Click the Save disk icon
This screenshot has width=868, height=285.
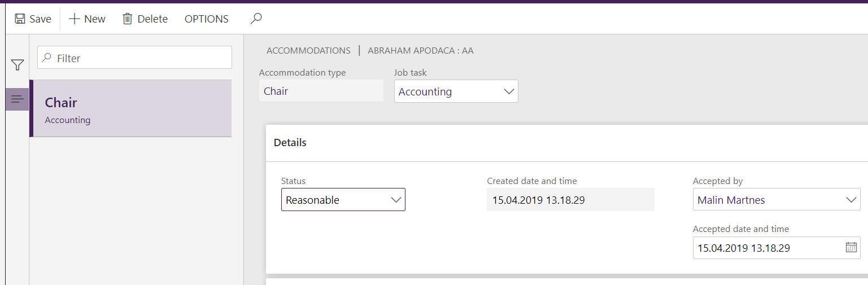(20, 19)
